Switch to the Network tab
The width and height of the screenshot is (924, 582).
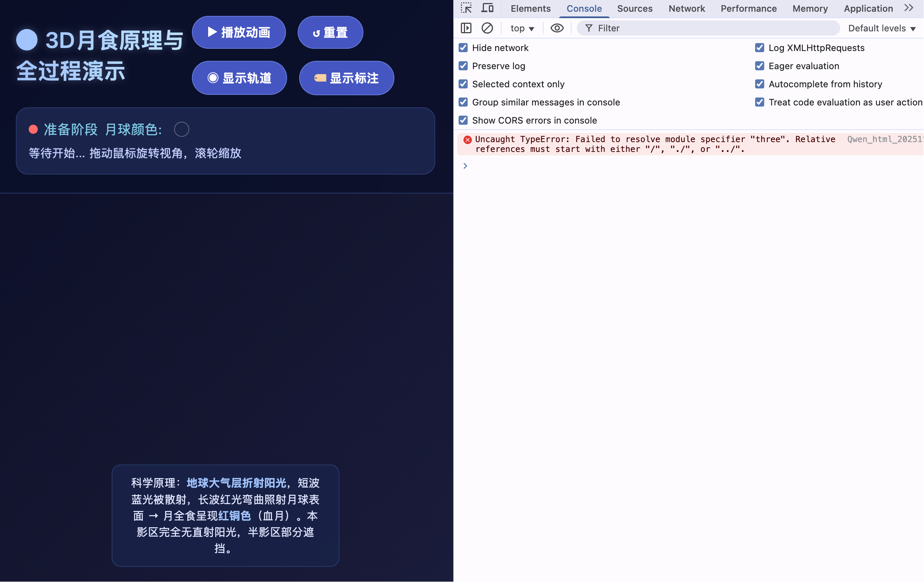click(686, 8)
